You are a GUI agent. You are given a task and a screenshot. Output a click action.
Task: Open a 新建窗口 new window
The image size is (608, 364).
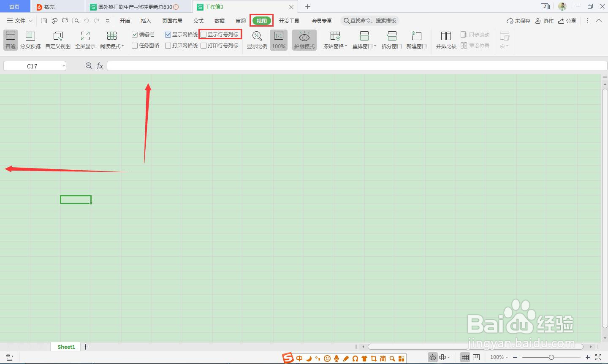(416, 40)
